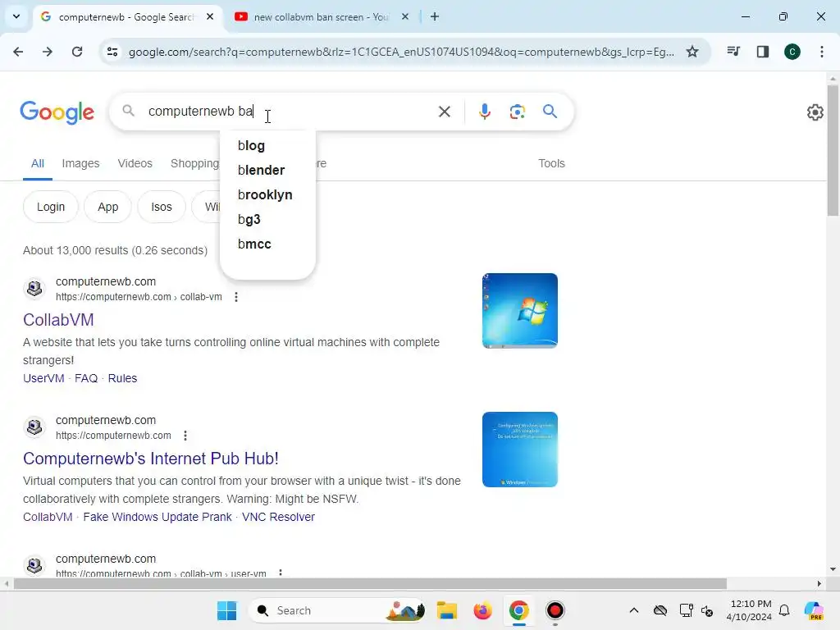Open the recorder app in the taskbar
840x630 pixels.
[x=555, y=610]
